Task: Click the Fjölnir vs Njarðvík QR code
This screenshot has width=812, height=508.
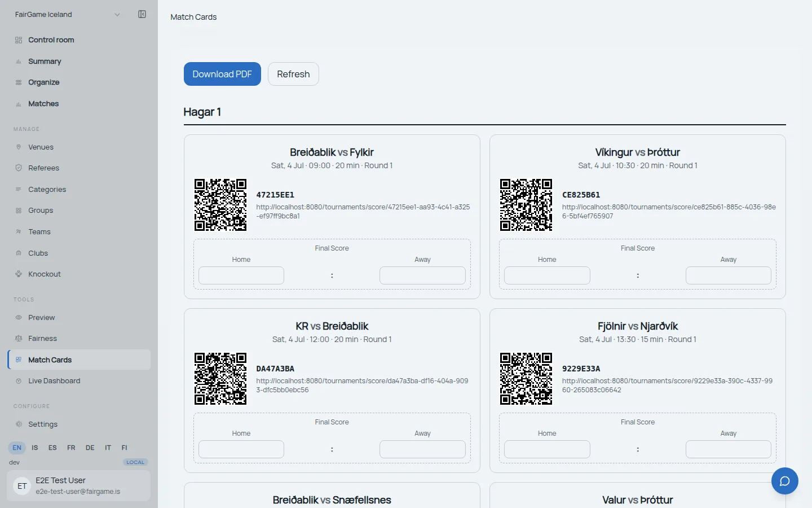Action: 526,379
